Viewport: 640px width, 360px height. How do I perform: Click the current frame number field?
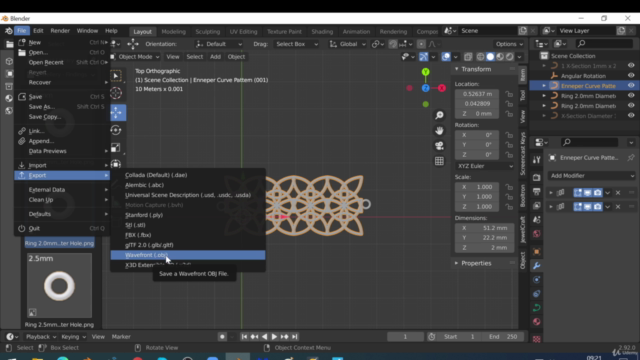pyautogui.click(x=405, y=337)
